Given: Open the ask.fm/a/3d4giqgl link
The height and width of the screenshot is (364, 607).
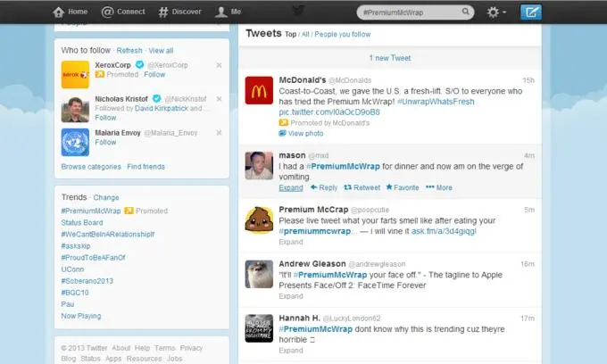Looking at the screenshot, I should pos(444,231).
